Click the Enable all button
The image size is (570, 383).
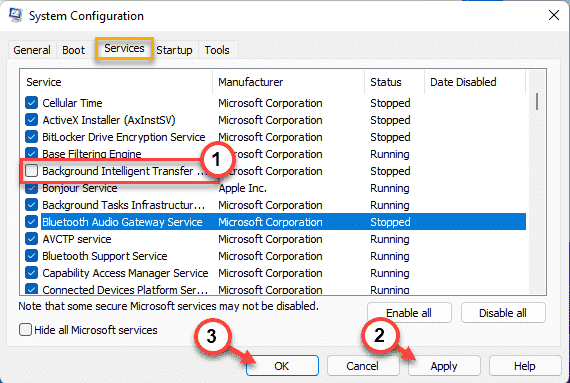pyautogui.click(x=409, y=313)
